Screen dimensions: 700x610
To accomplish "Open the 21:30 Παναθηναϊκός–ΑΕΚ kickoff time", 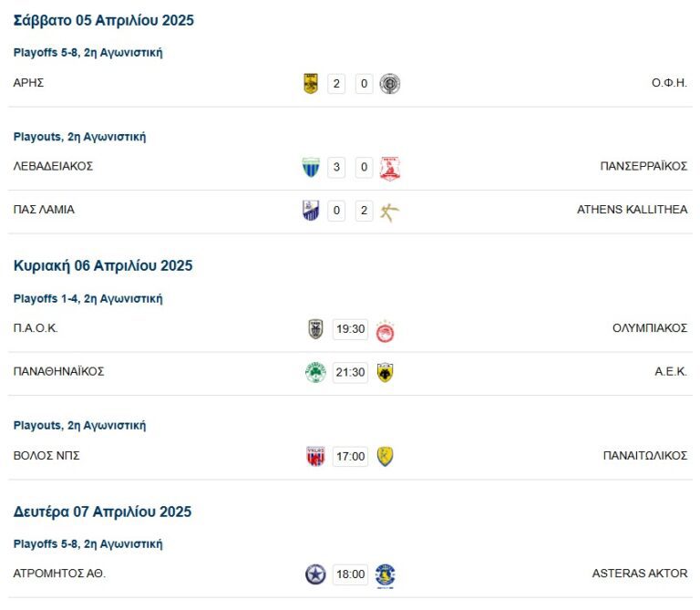I will tap(350, 372).
